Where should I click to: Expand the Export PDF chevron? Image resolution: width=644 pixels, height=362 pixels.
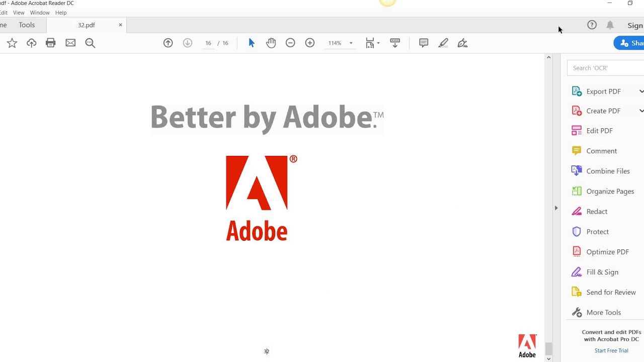point(641,92)
